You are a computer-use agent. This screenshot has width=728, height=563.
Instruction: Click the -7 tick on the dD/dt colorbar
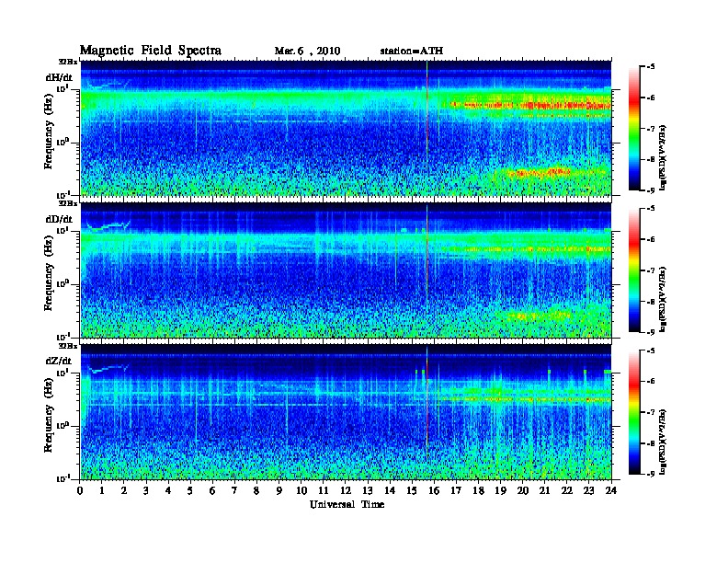pyautogui.click(x=651, y=270)
